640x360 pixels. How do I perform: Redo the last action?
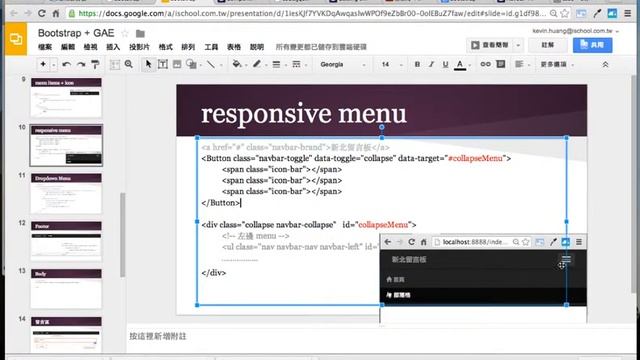tap(81, 64)
